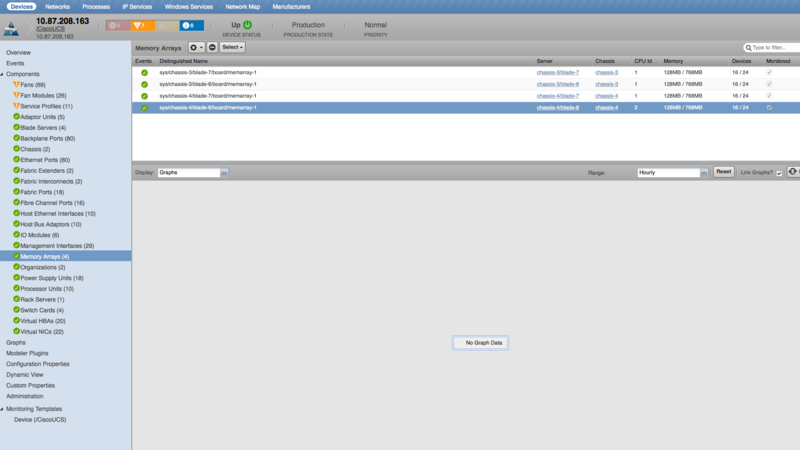
Task: Switch to the IP Services tab
Action: tap(137, 7)
